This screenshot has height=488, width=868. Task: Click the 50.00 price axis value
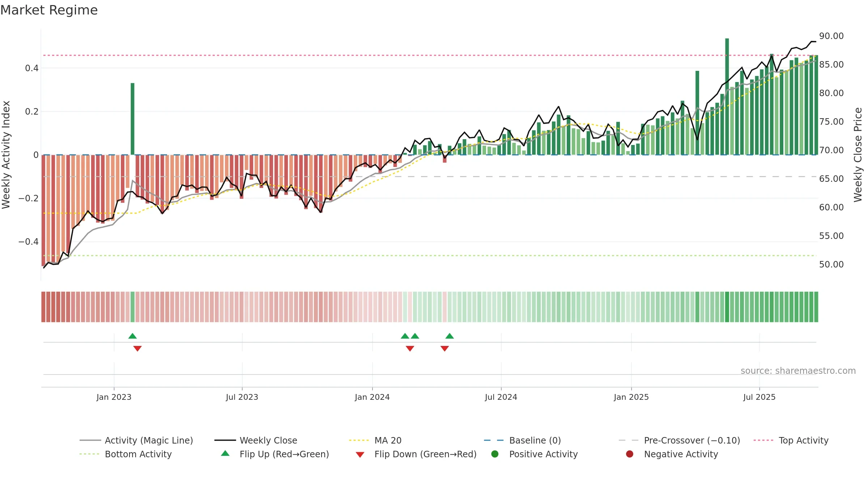(831, 265)
